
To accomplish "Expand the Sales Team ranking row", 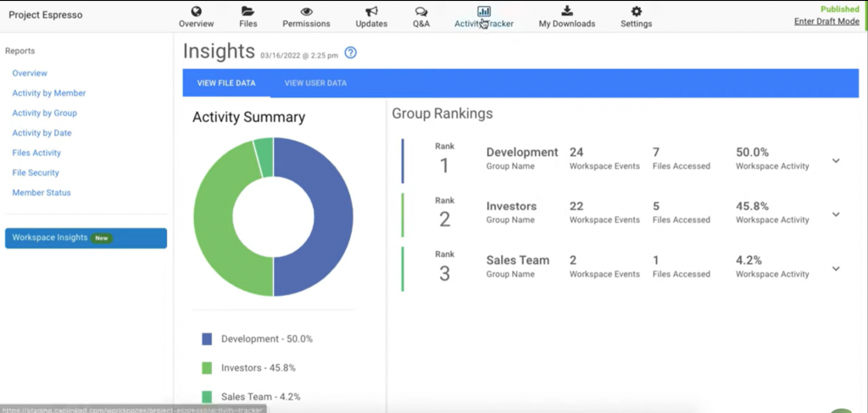I will coord(836,269).
